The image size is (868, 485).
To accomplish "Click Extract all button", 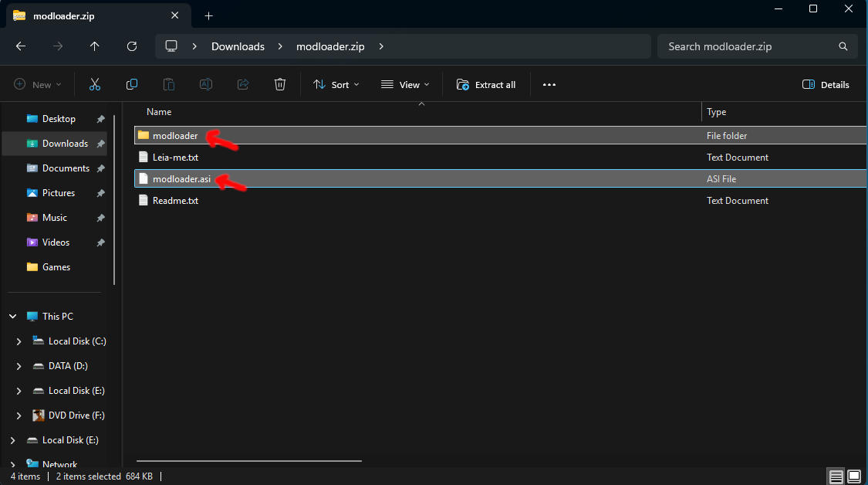I will [x=486, y=85].
